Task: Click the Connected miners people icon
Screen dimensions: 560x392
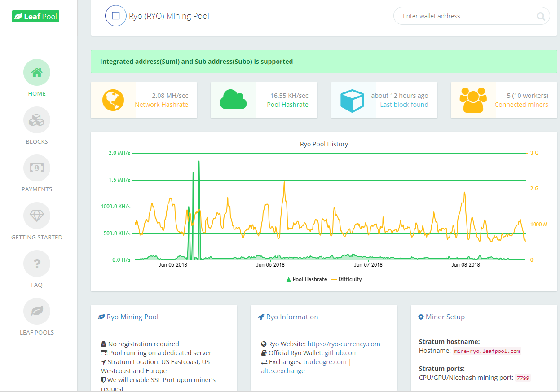Action: [x=473, y=100]
